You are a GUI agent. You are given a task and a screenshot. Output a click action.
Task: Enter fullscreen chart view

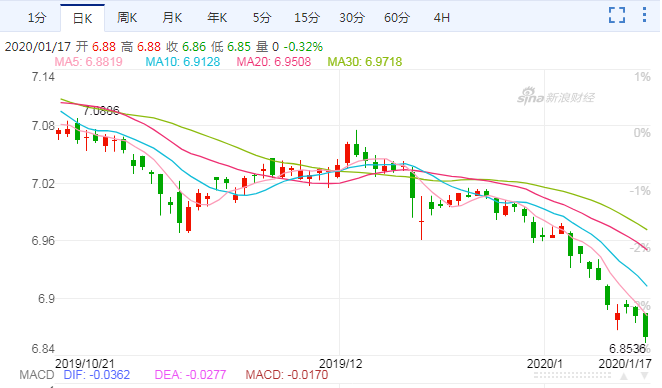(x=617, y=15)
